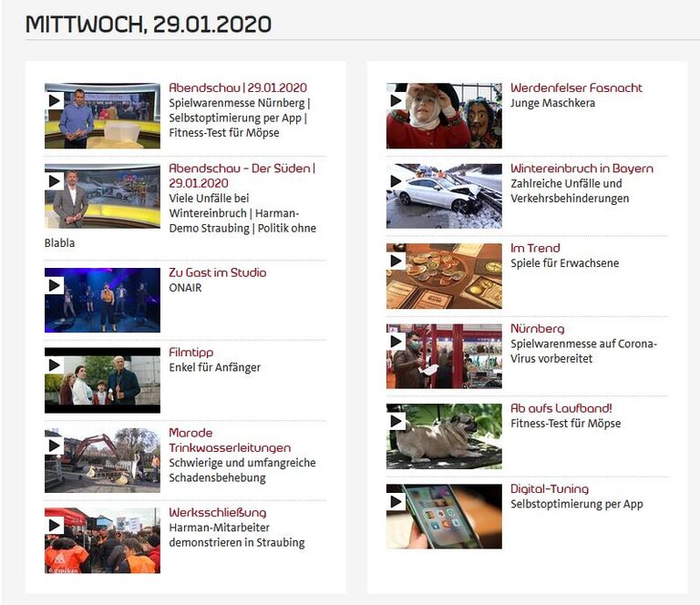Click the text 'Spielwarenmesse auf Corona-'

pos(583,344)
